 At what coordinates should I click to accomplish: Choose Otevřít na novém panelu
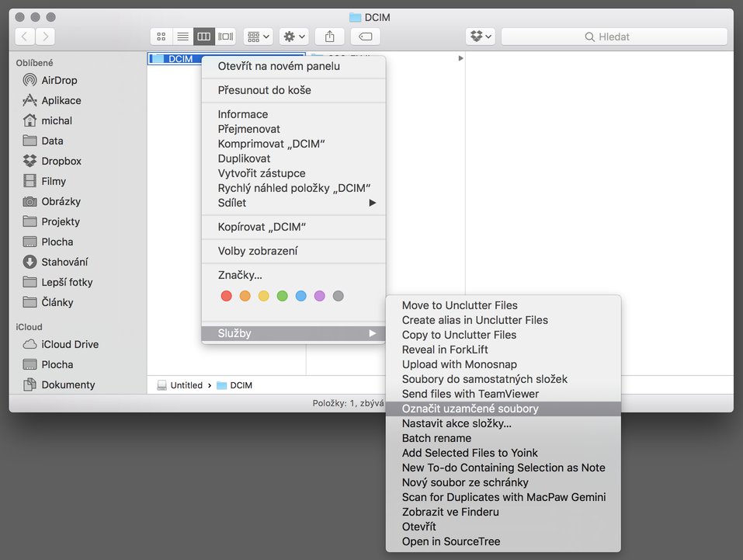293,66
